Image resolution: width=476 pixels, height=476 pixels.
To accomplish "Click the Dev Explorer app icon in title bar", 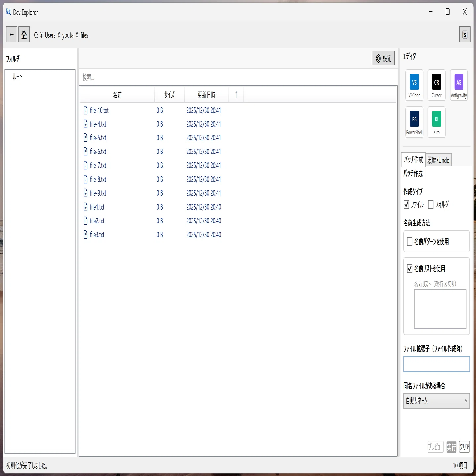I will coord(8,12).
